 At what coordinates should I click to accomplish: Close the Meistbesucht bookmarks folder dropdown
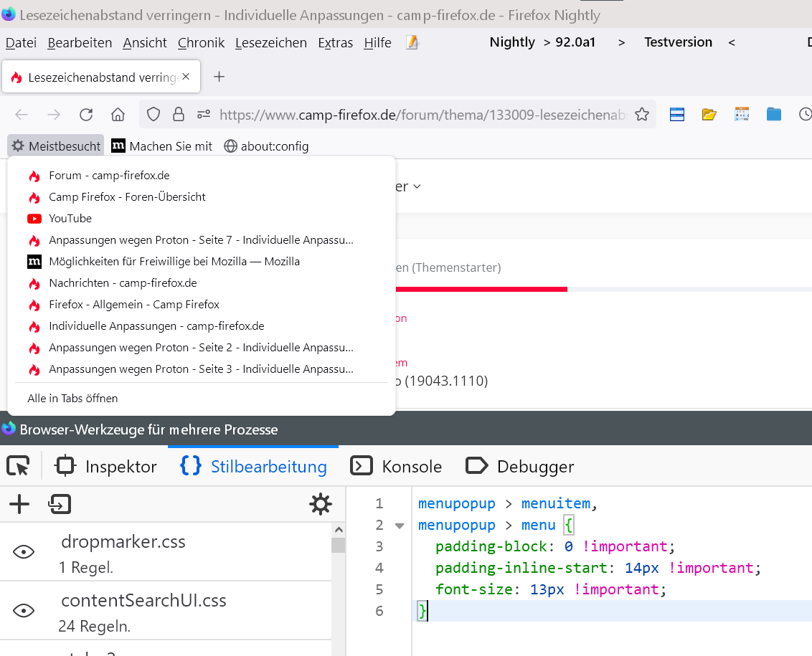click(x=57, y=146)
